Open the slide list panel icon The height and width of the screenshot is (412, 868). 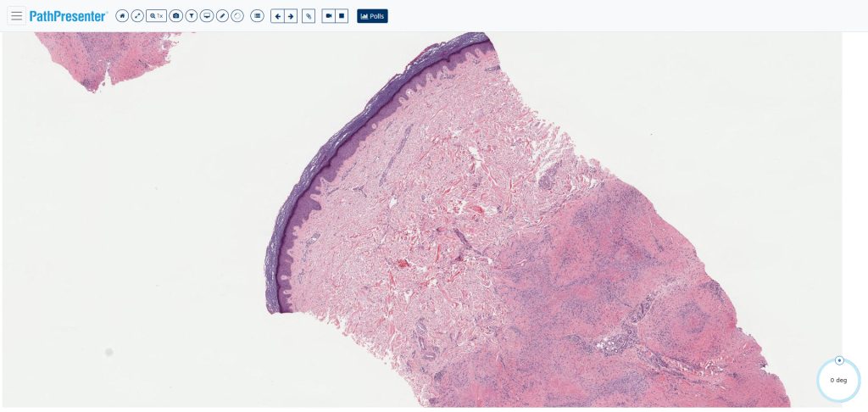(257, 16)
